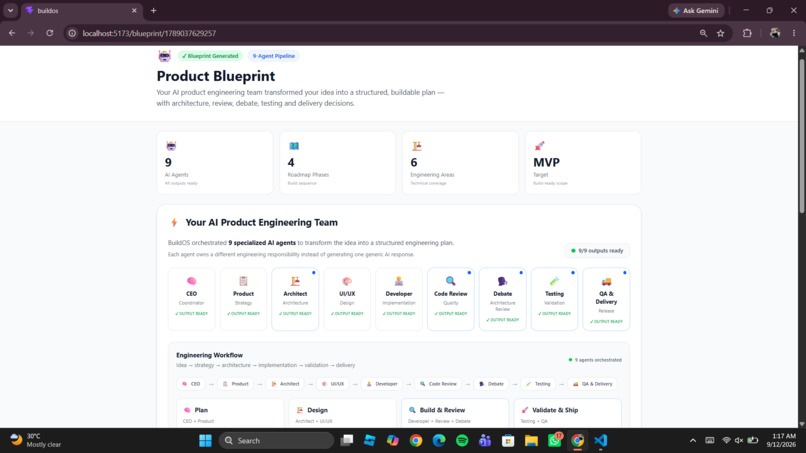Click the Developer chip in workflow pipeline
The width and height of the screenshot is (806, 453).
click(382, 384)
